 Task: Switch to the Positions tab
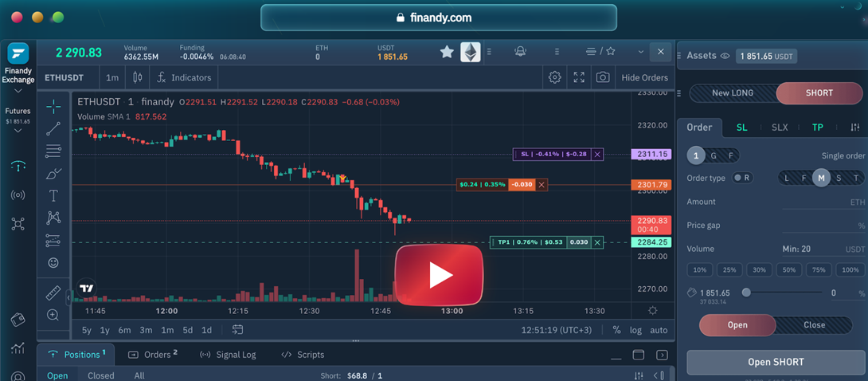76,355
